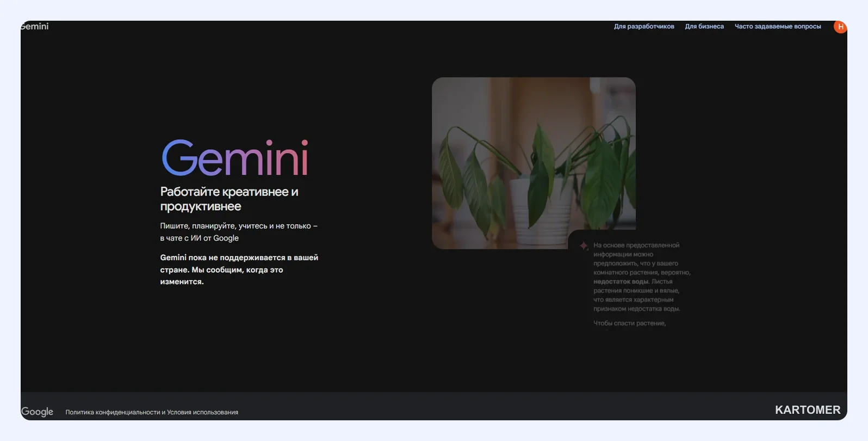
Task: Click the line 'Чтобы спасти растение,'
Action: point(629,323)
